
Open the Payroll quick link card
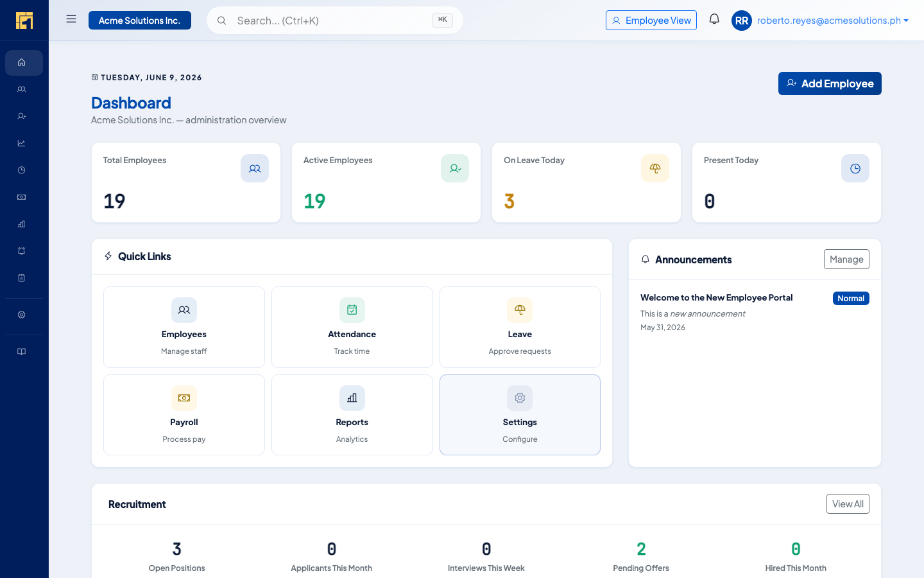[184, 415]
